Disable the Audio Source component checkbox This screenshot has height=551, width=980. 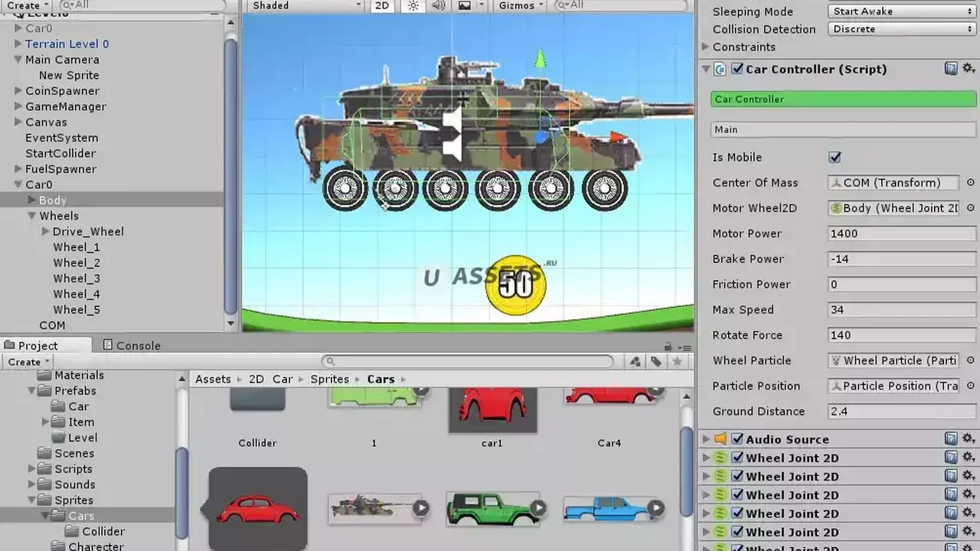[x=737, y=439]
